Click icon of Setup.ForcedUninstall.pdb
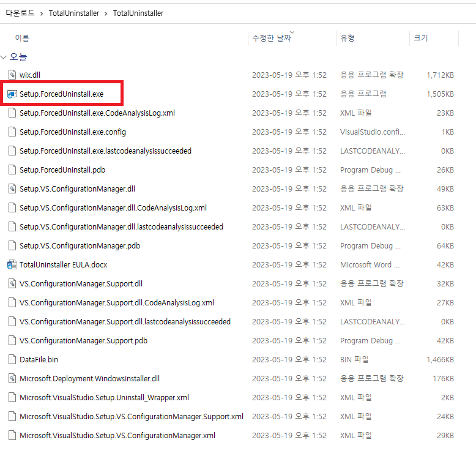476x459 pixels. point(12,170)
